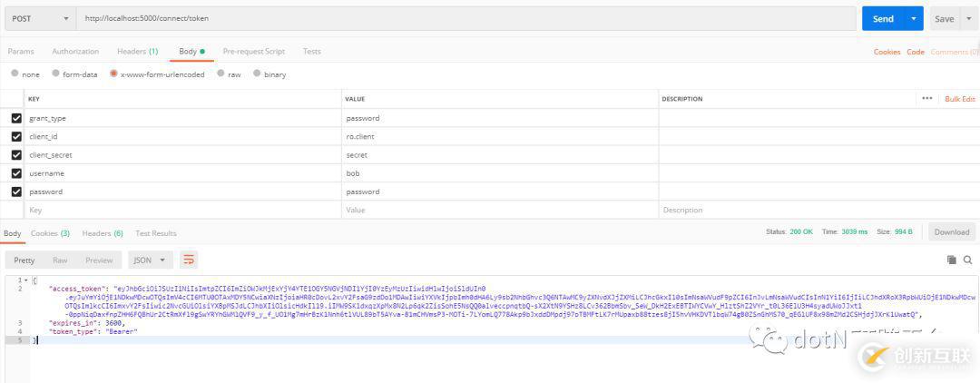This screenshot has width=980, height=383.
Task: Uncheck the client_secret row checkbox
Action: tap(16, 155)
